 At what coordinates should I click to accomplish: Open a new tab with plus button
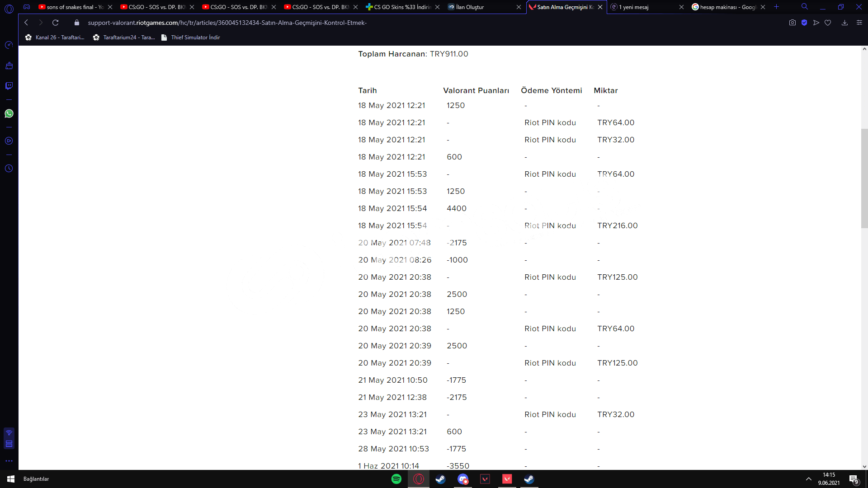click(776, 7)
